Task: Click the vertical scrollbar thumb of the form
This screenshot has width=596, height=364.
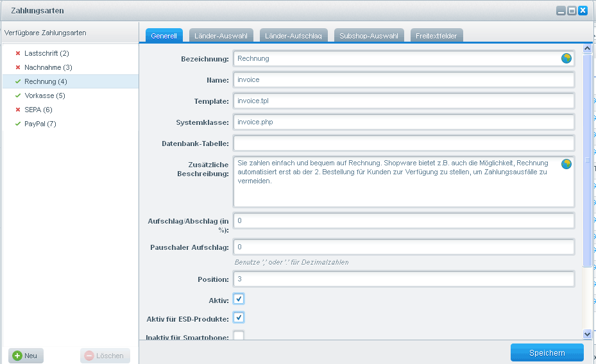Action: coord(587,160)
